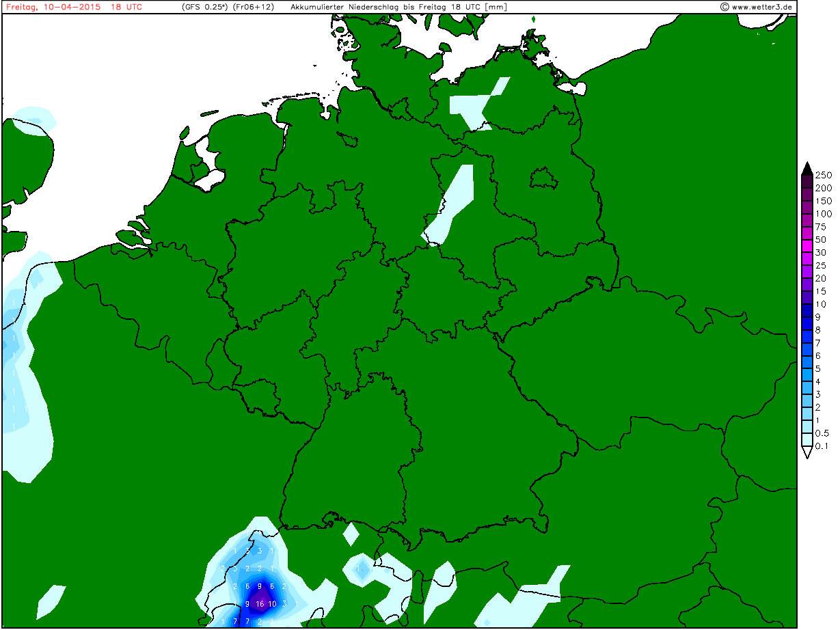The height and width of the screenshot is (630, 840).
Task: Click the legend label '4'
Action: pyautogui.click(x=818, y=382)
